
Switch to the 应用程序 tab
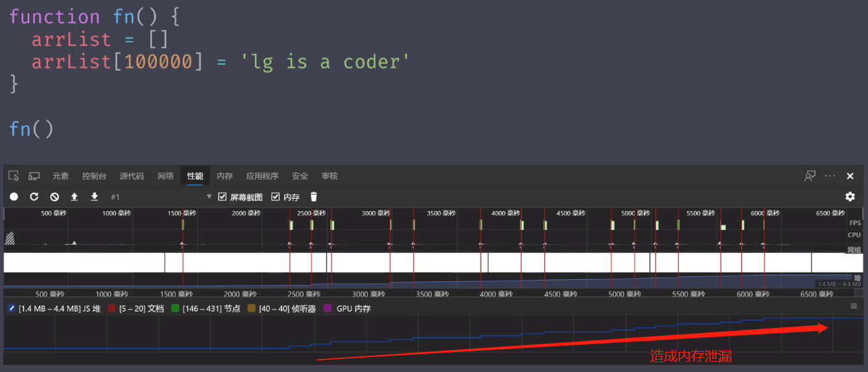click(262, 176)
